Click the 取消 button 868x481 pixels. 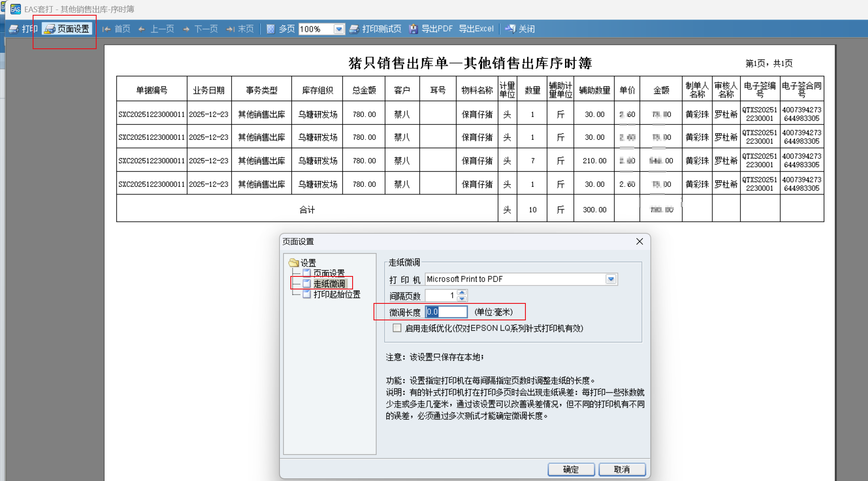pyautogui.click(x=622, y=469)
